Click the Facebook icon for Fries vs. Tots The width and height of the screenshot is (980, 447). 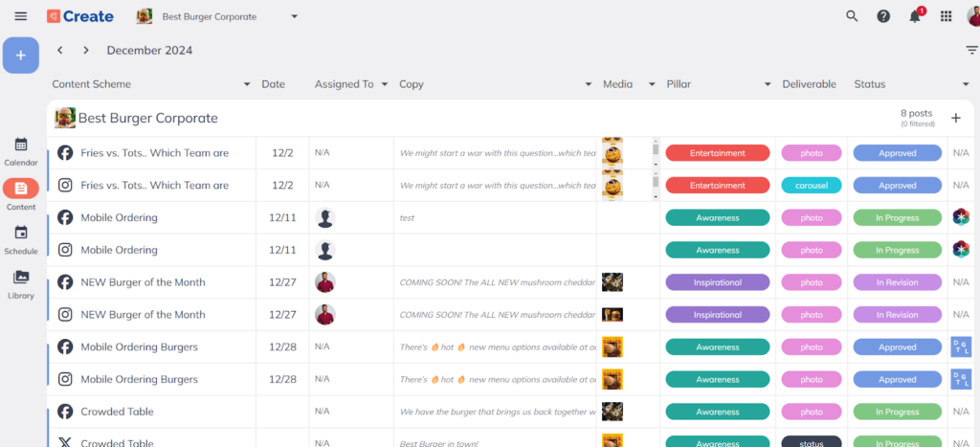pyautogui.click(x=65, y=152)
